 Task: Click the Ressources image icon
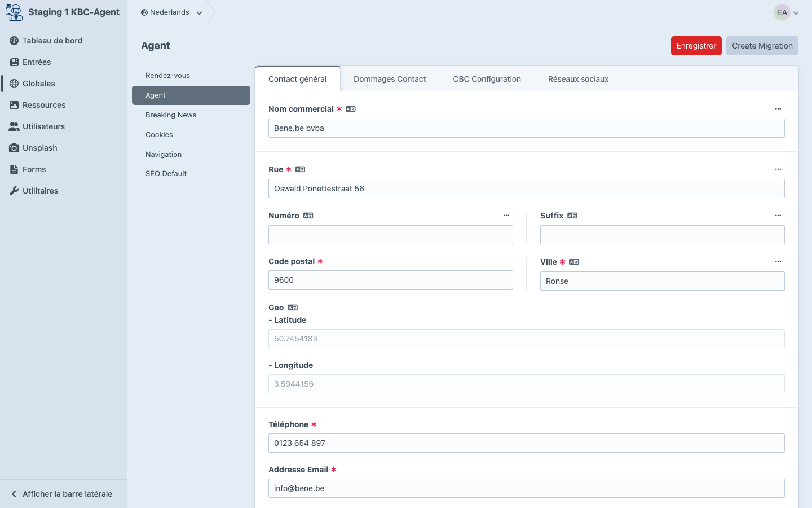click(x=14, y=105)
